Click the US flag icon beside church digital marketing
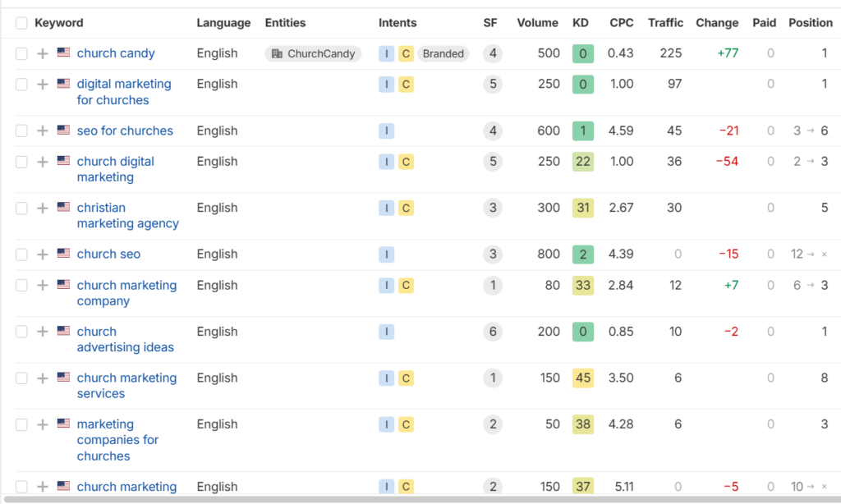The height and width of the screenshot is (504, 841). click(63, 161)
